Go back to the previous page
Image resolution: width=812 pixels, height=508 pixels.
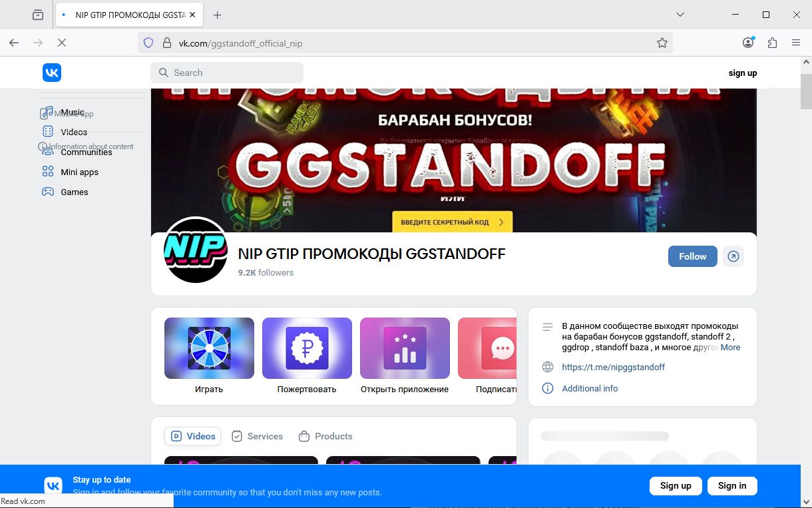(14, 43)
